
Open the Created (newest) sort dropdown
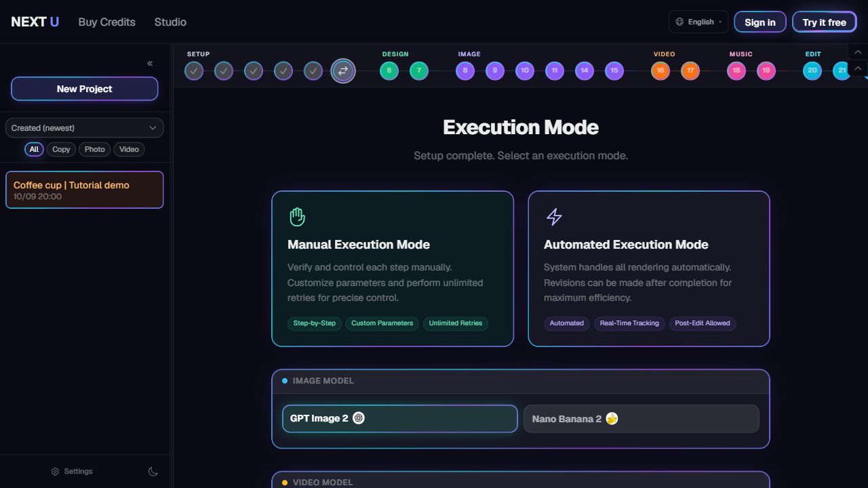coord(84,128)
